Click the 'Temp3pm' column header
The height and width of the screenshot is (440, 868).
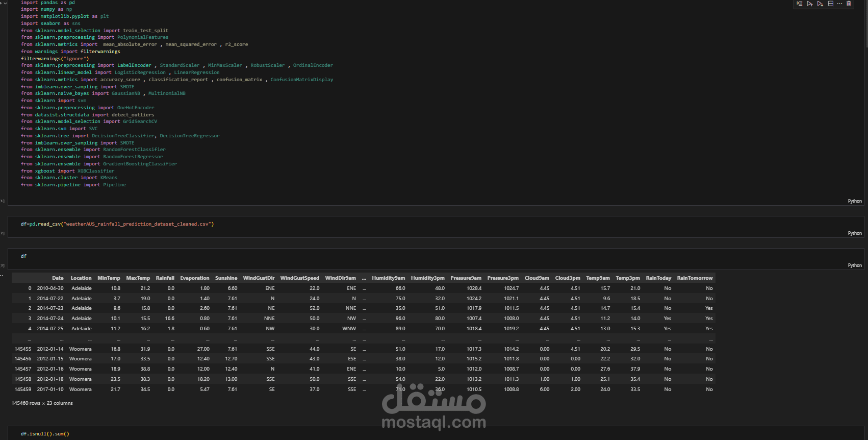628,278
